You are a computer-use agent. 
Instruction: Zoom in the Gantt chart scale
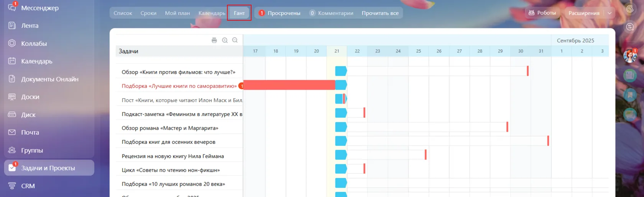point(225,40)
